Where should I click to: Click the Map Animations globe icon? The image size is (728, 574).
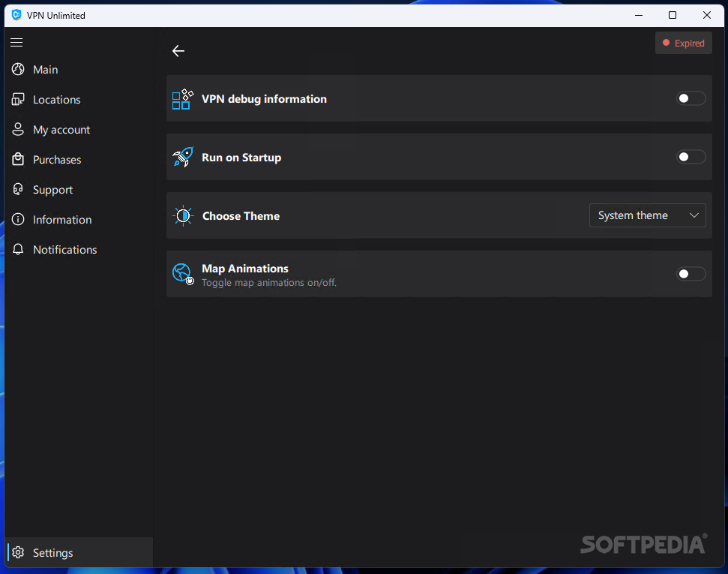point(183,274)
